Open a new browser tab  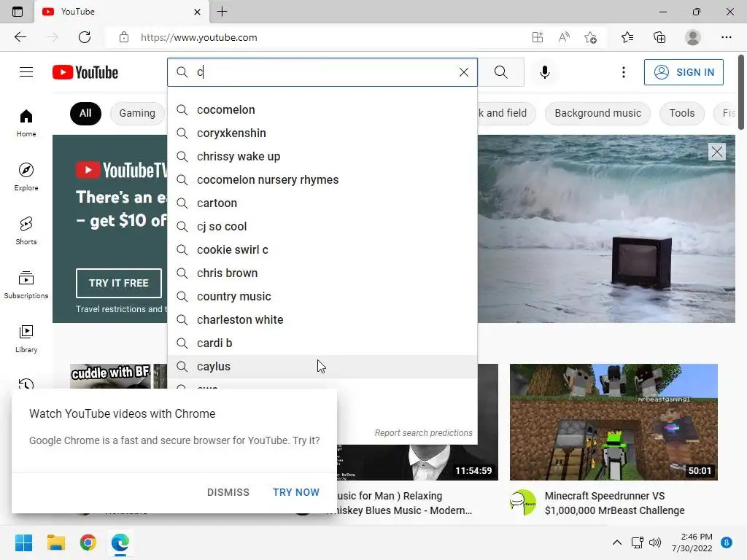click(222, 12)
